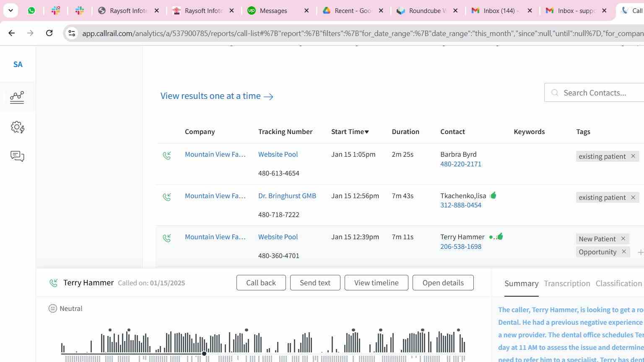Click the Duration column header
Image resolution: width=644 pixels, height=362 pixels.
(405, 132)
